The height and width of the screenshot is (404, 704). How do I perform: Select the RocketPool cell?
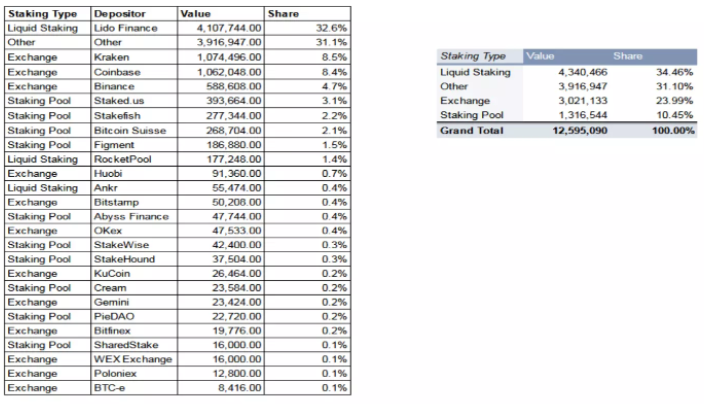pyautogui.click(x=119, y=158)
